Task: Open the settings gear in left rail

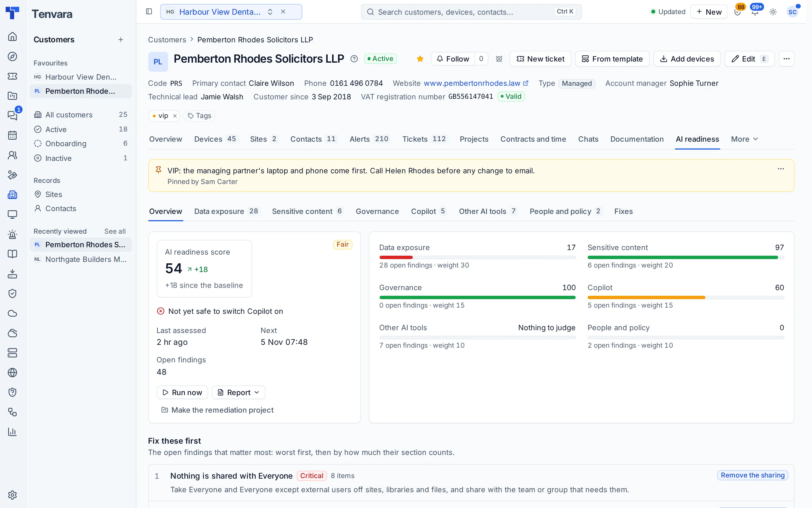Action: click(12, 494)
